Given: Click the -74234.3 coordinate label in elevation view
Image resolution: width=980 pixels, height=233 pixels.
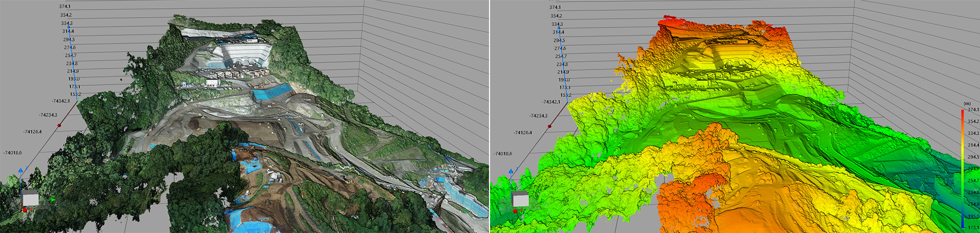Looking at the screenshot, I should click(x=538, y=116).
